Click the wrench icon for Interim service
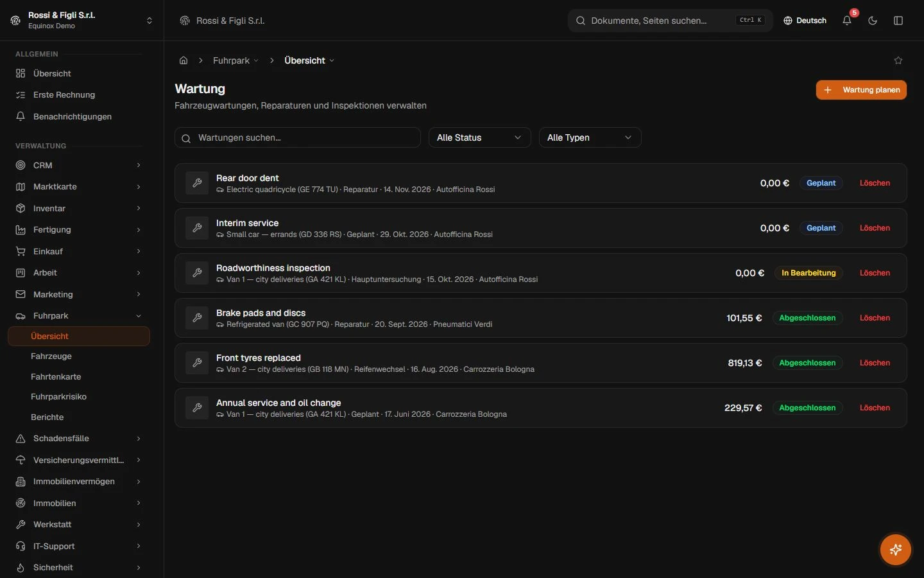 (x=197, y=228)
